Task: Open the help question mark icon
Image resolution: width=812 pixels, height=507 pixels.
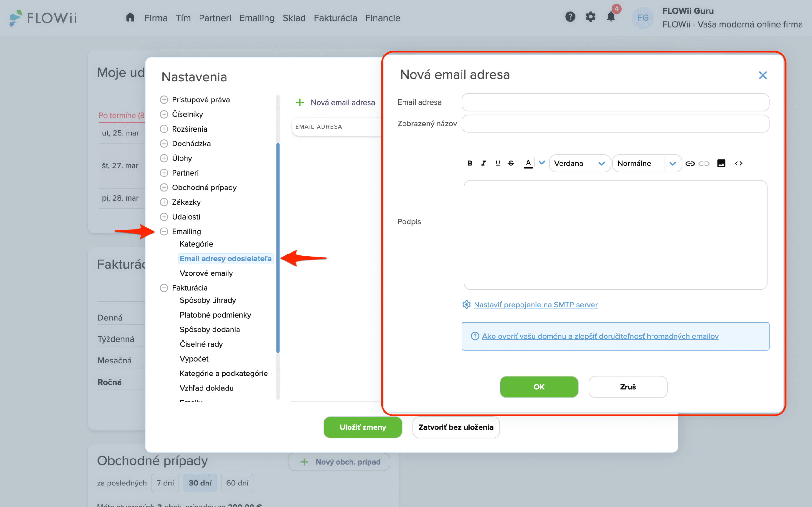Action: pos(570,17)
